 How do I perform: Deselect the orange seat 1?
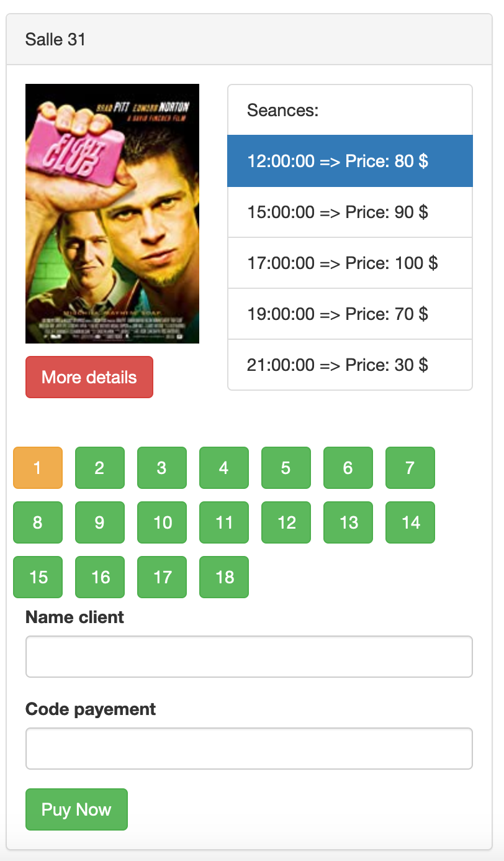pos(38,468)
